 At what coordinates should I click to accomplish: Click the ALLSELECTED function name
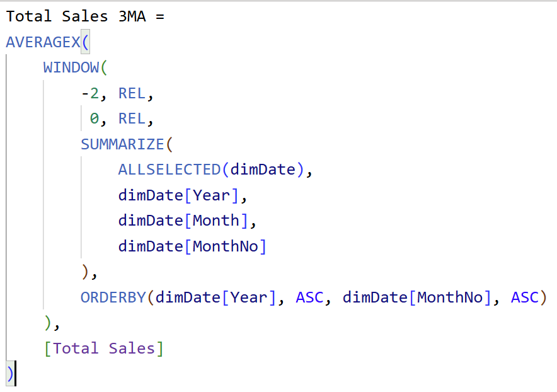[x=169, y=170]
